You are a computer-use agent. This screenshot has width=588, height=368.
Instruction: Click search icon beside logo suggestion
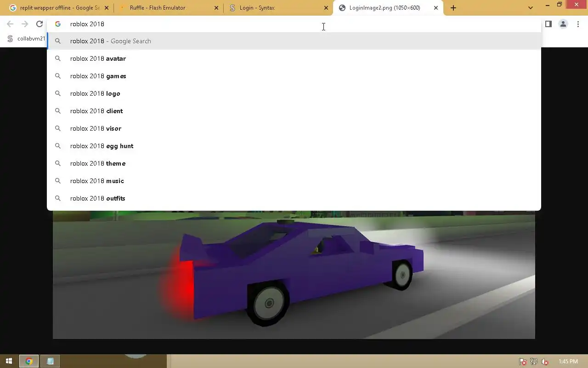click(x=58, y=93)
